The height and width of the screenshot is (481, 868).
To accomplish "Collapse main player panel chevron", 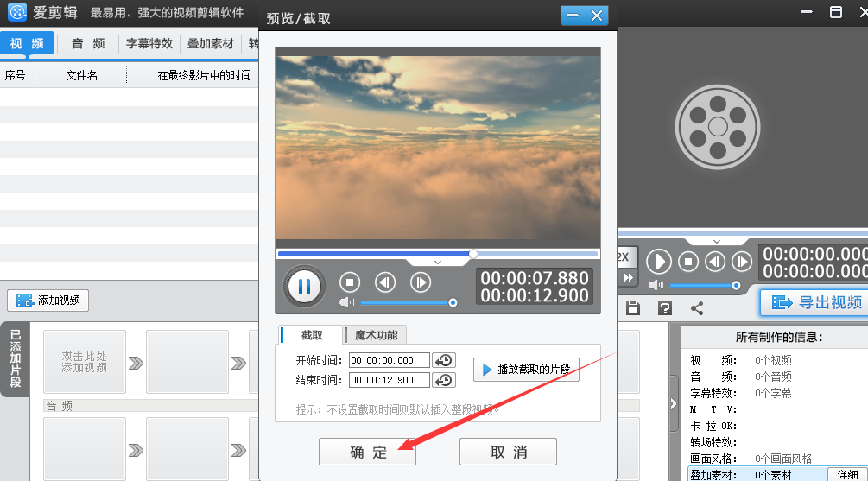I will 717,241.
